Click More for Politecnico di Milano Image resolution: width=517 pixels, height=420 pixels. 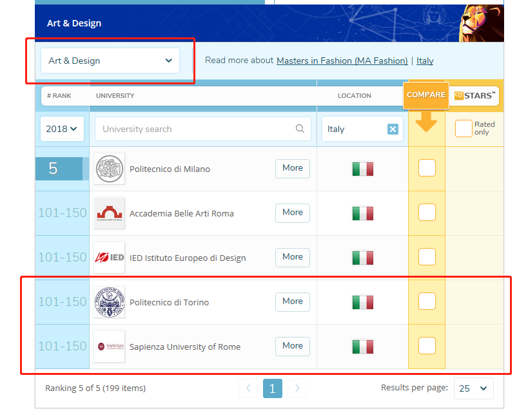pyautogui.click(x=293, y=168)
